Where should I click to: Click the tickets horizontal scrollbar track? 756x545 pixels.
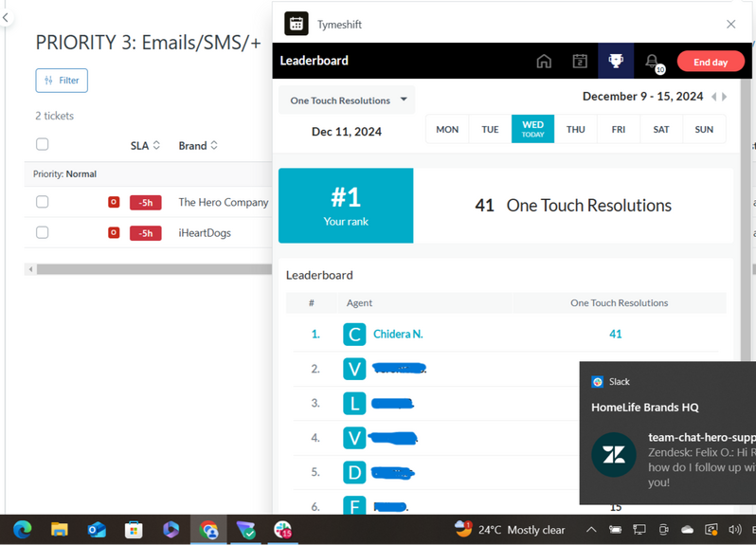point(154,269)
